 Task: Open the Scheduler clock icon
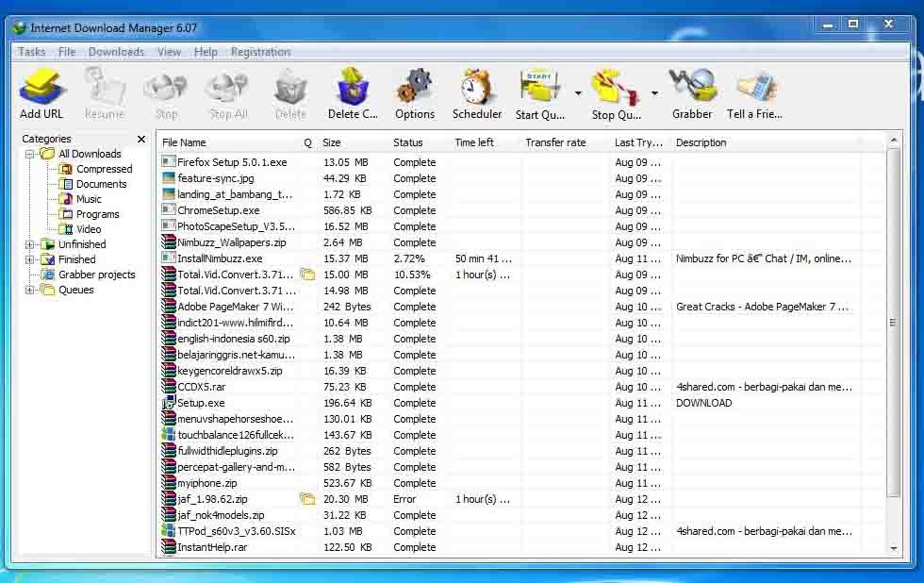click(476, 87)
